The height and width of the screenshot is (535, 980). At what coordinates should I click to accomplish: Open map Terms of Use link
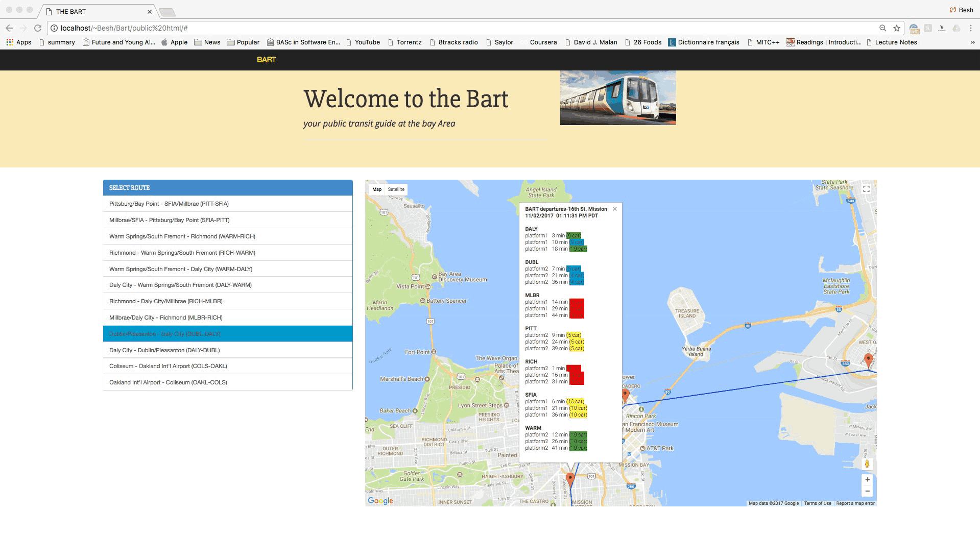(x=818, y=503)
